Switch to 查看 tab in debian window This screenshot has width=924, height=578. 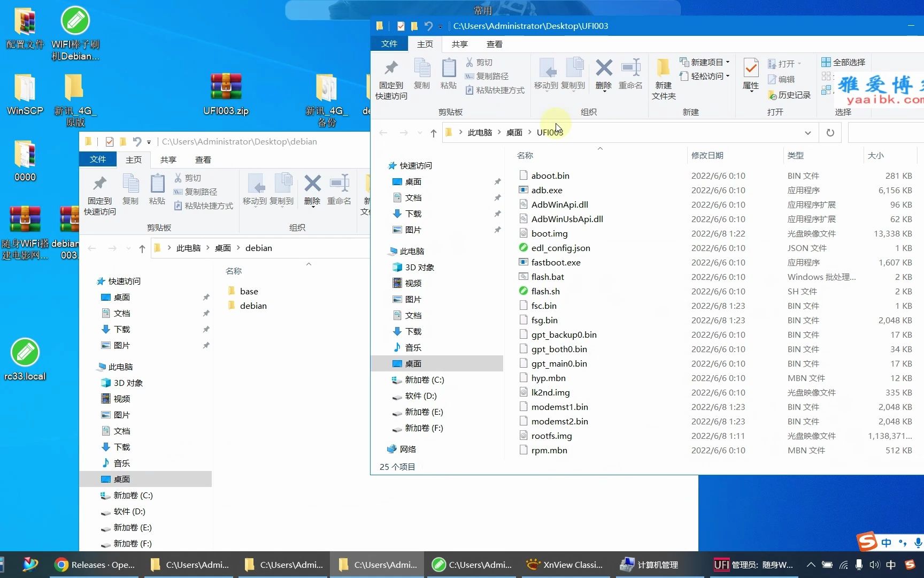(203, 159)
